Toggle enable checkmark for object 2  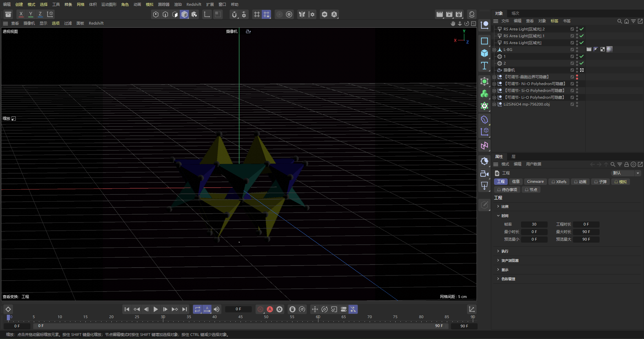581,63
